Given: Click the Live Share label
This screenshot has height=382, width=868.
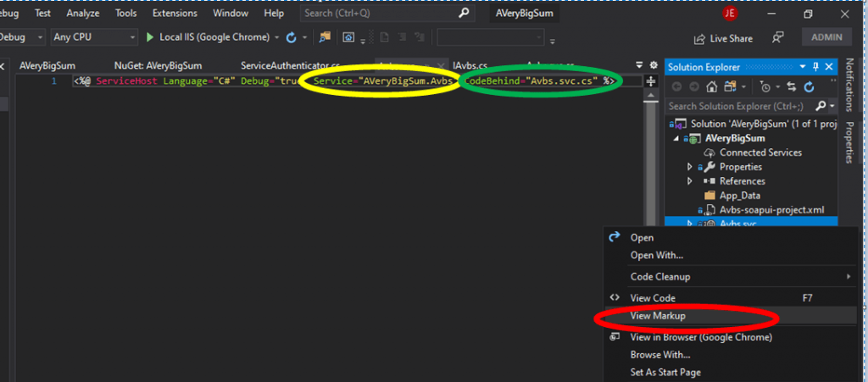Looking at the screenshot, I should tap(732, 39).
